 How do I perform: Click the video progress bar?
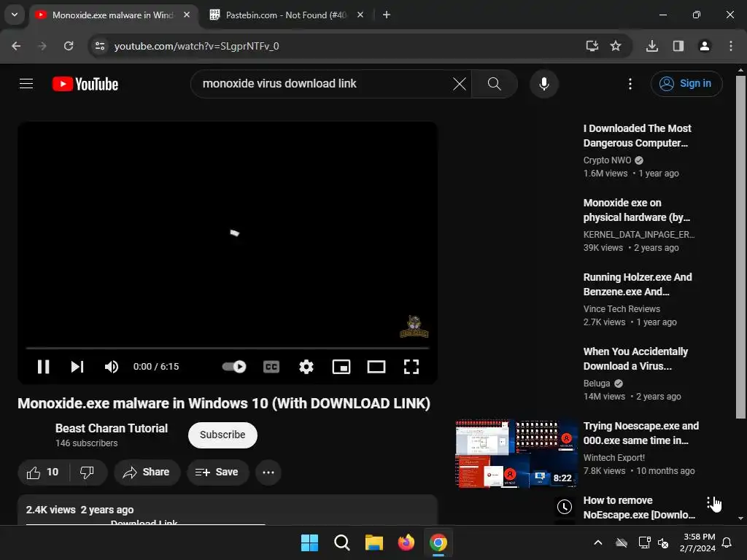[228, 348]
